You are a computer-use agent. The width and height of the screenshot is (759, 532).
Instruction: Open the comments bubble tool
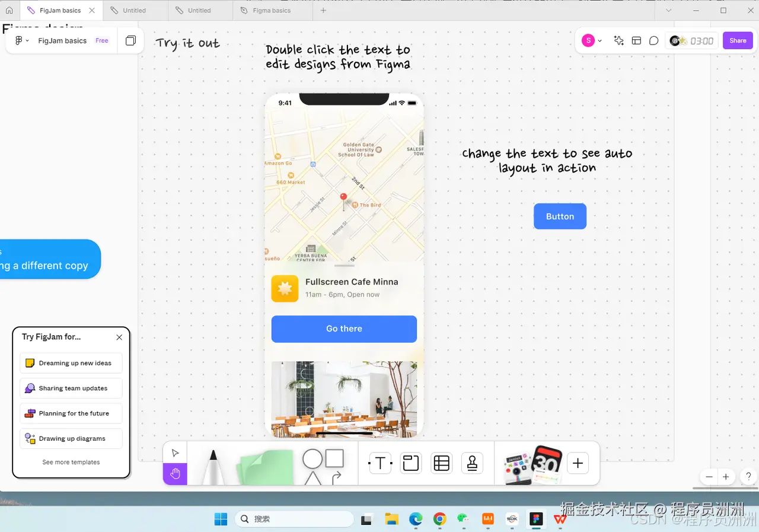click(x=653, y=40)
